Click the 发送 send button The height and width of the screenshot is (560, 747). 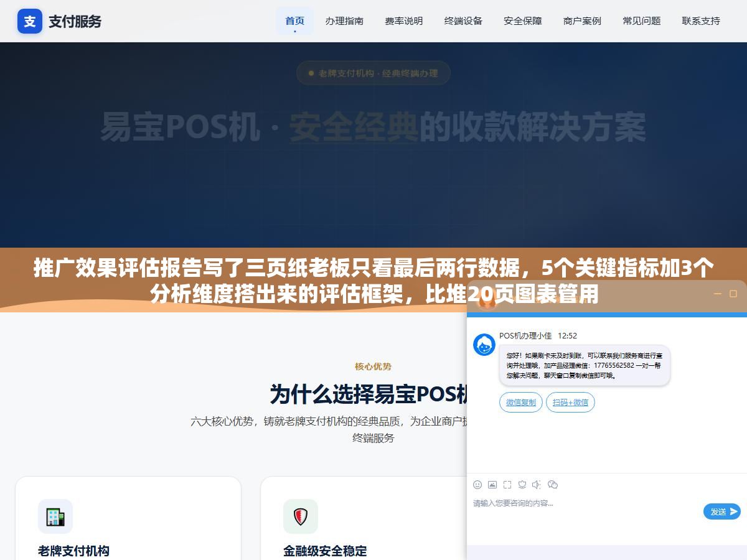[x=722, y=511]
